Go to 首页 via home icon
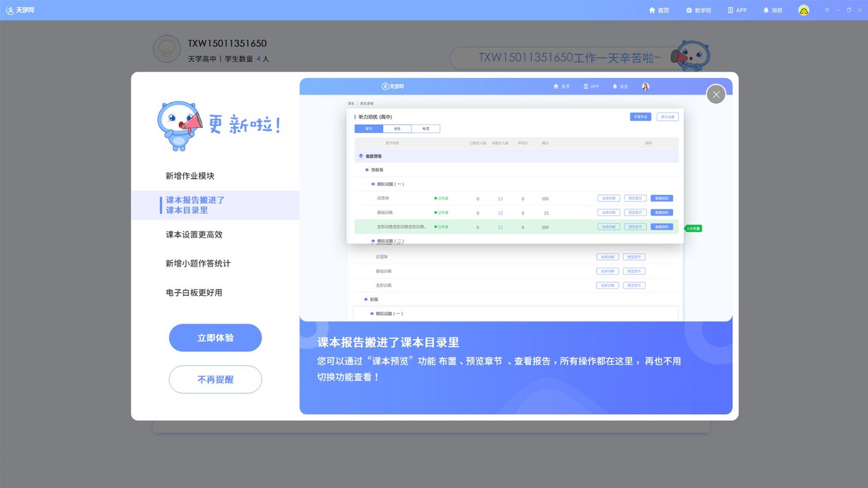The width and height of the screenshot is (868, 488). (x=659, y=10)
